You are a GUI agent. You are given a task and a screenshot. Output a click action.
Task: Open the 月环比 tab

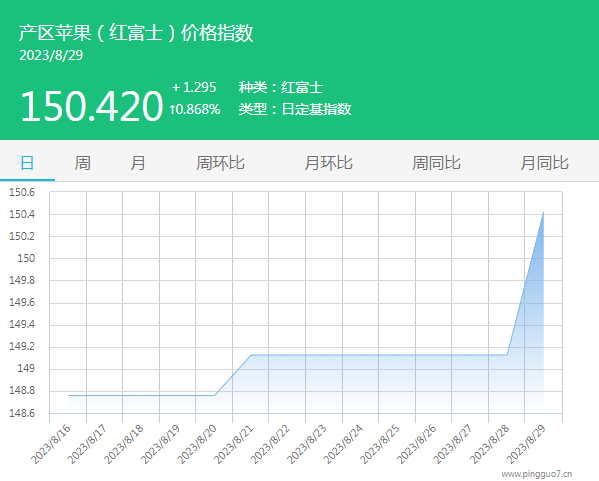coord(328,163)
